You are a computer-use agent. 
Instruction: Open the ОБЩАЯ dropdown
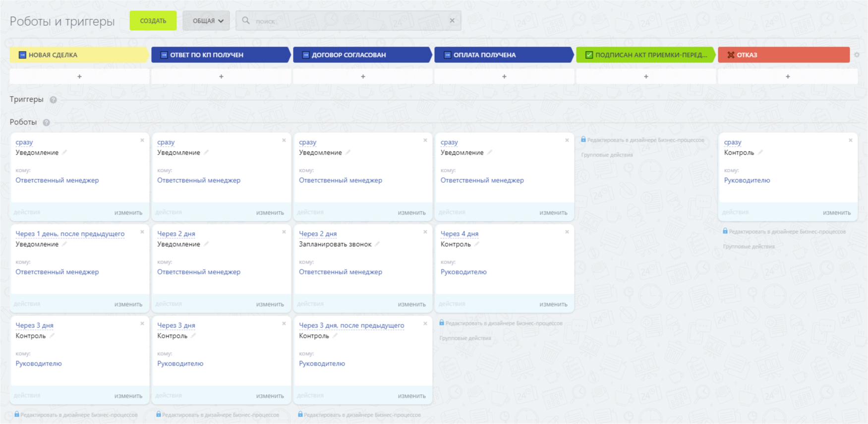click(x=206, y=21)
